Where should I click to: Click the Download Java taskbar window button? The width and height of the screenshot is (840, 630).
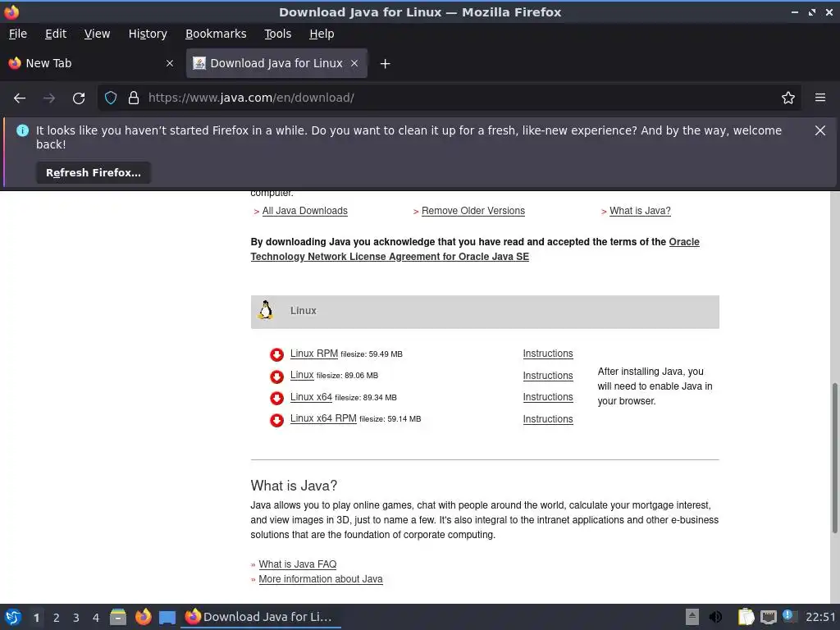[261, 617]
